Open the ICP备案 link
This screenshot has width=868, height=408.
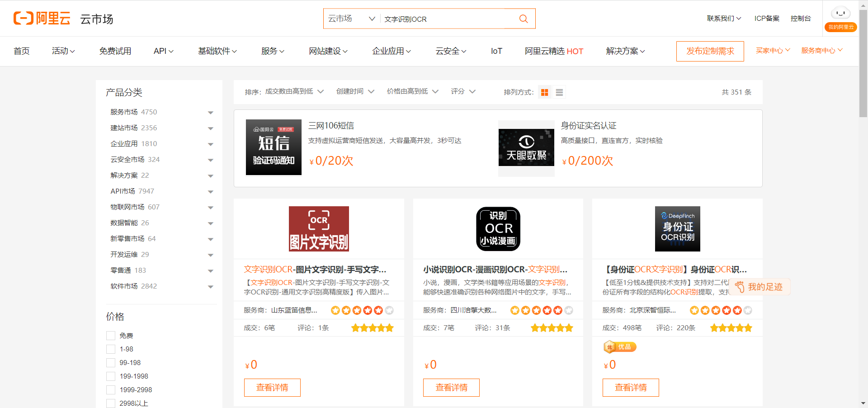pyautogui.click(x=767, y=19)
